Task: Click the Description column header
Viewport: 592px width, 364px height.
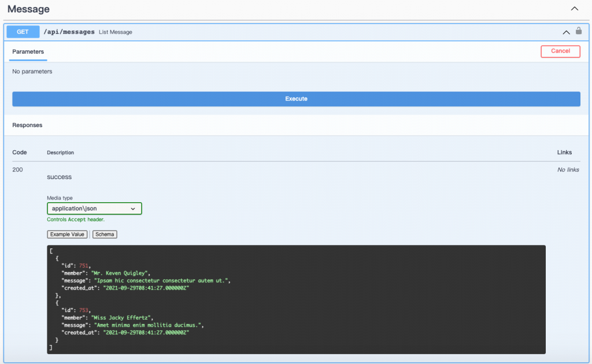Action: point(60,153)
